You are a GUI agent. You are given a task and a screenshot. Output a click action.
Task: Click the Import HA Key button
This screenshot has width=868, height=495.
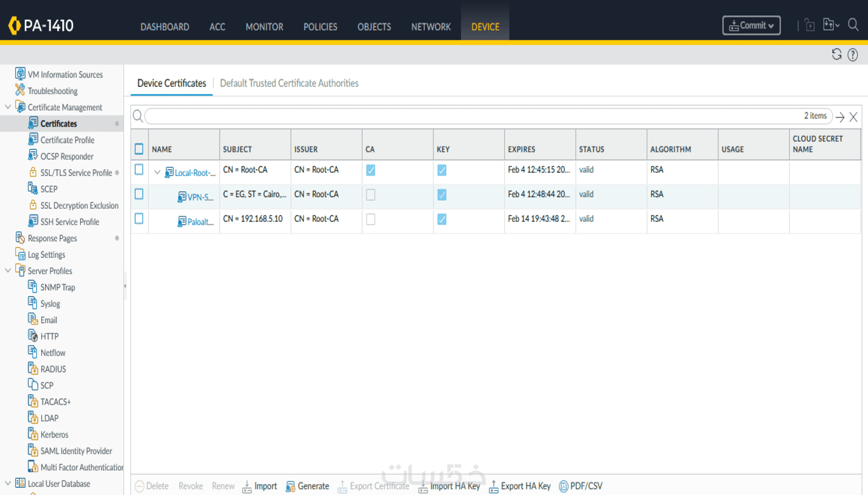[x=449, y=486]
